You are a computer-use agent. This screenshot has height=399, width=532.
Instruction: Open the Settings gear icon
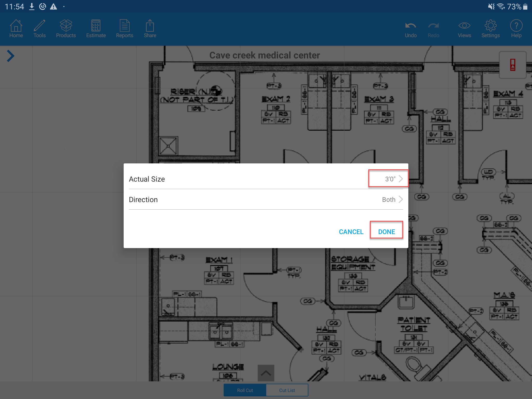tap(490, 29)
